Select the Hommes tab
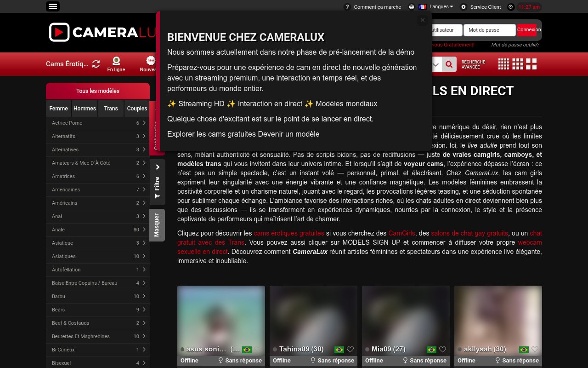The height and width of the screenshot is (368, 588). tap(85, 109)
